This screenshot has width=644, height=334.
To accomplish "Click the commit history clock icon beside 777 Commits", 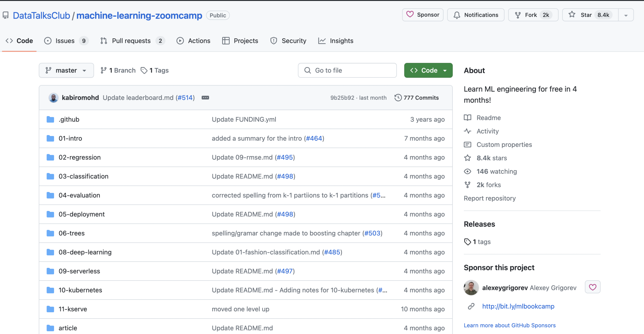I will point(398,98).
